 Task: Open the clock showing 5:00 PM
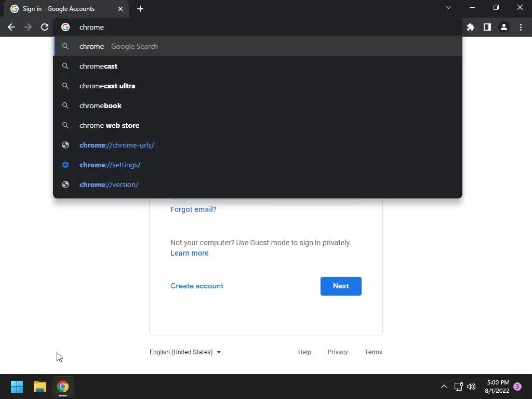(x=497, y=387)
